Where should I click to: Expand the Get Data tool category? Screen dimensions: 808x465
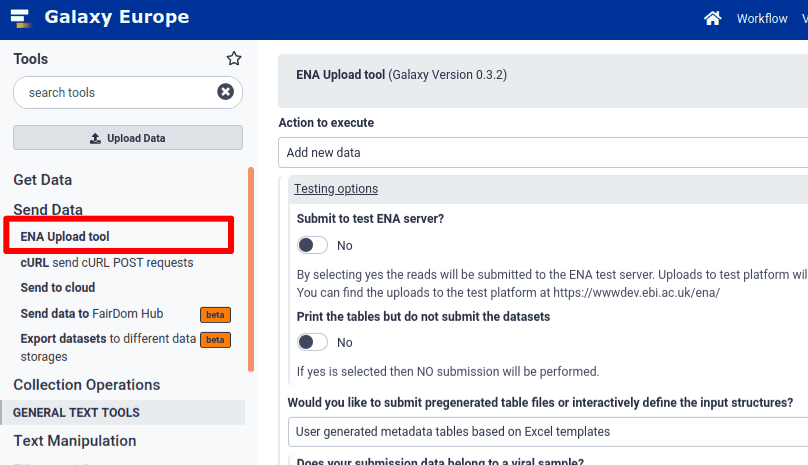coord(43,180)
